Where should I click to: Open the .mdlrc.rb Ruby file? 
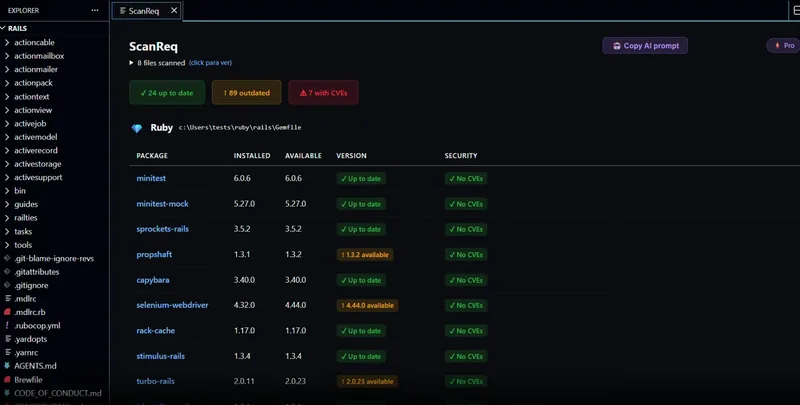(30, 312)
